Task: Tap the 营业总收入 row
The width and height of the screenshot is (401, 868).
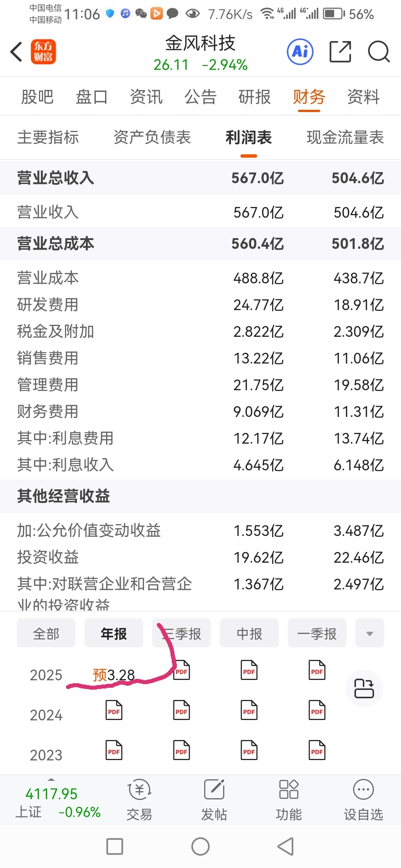Action: [200, 178]
